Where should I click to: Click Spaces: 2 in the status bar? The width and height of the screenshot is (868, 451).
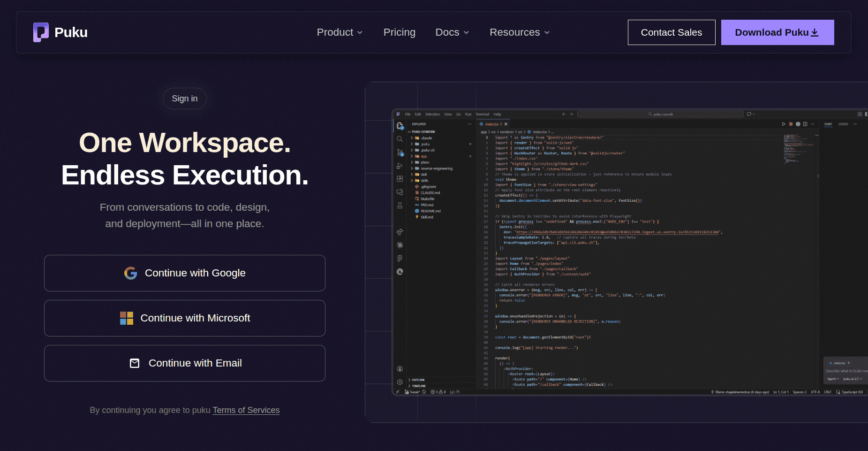coord(800,392)
